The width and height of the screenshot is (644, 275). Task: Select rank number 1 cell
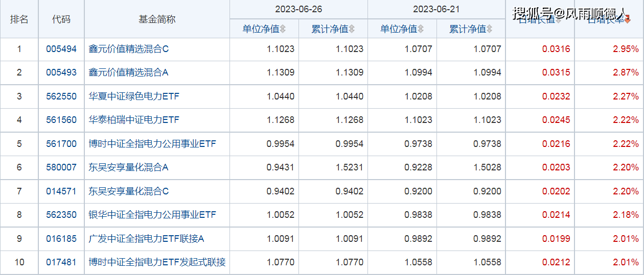tap(19, 49)
